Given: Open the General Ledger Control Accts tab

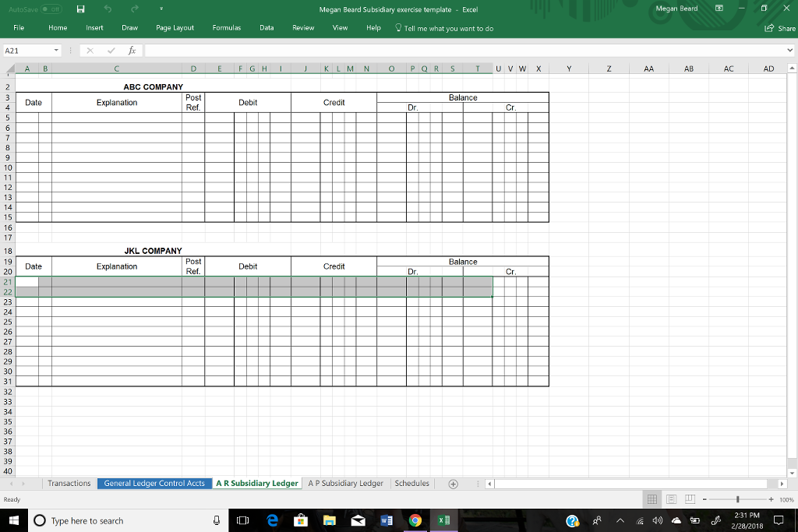Looking at the screenshot, I should [x=154, y=483].
